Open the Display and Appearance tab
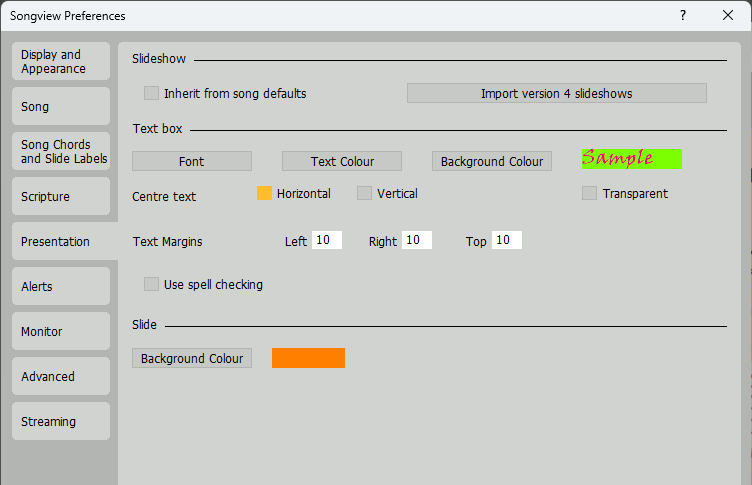This screenshot has width=752, height=485. pos(61,62)
